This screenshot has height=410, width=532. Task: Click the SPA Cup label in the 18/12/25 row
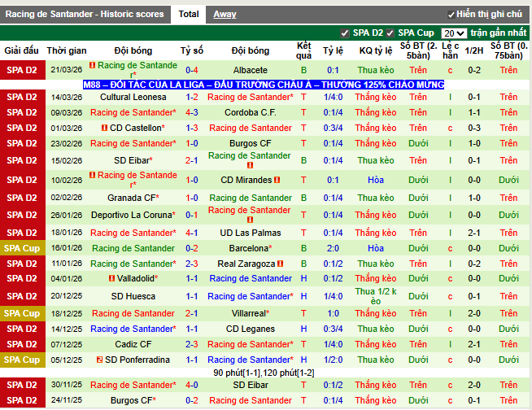click(22, 313)
